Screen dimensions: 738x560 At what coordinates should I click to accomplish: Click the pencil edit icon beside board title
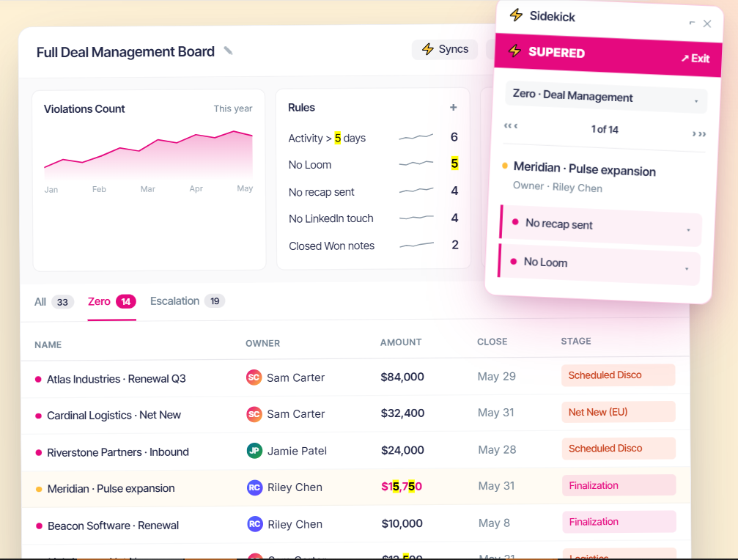pyautogui.click(x=228, y=51)
